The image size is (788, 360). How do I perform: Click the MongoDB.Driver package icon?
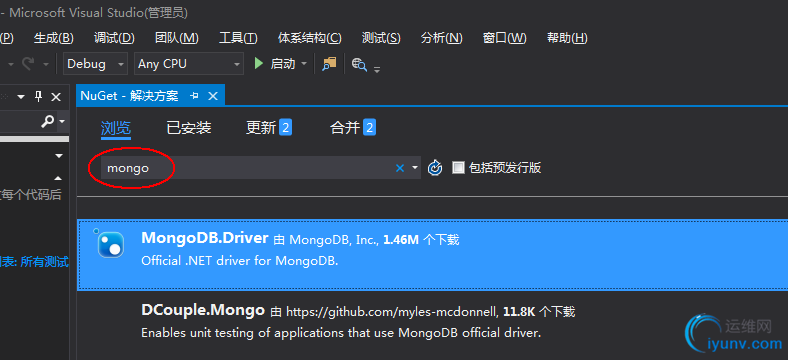pyautogui.click(x=111, y=244)
